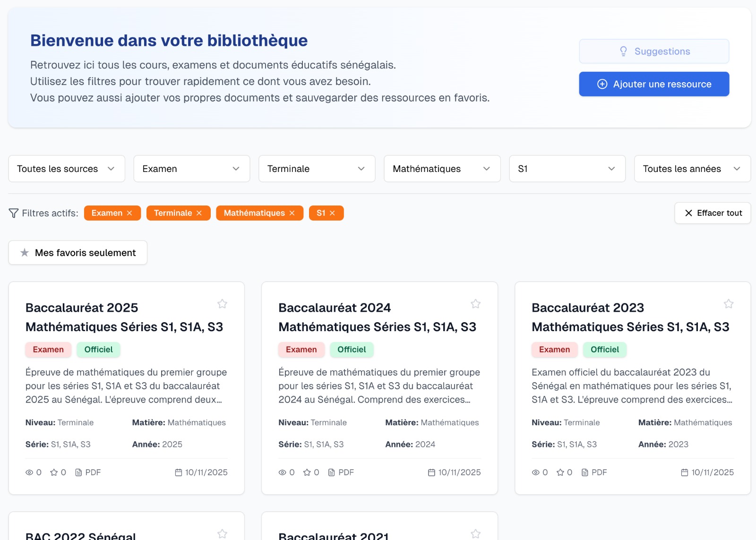Clear the Mathématiques active filter chip
Image resolution: width=756 pixels, height=540 pixels.
coord(292,213)
